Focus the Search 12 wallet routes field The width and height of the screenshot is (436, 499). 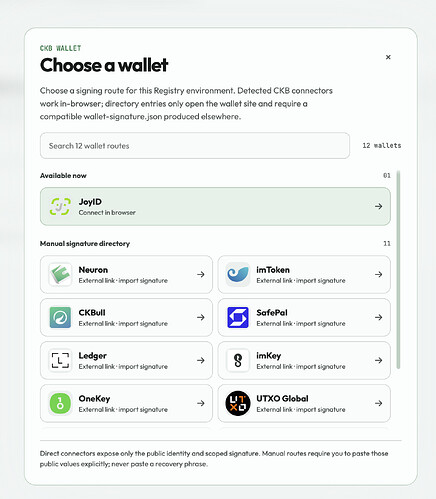[195, 146]
